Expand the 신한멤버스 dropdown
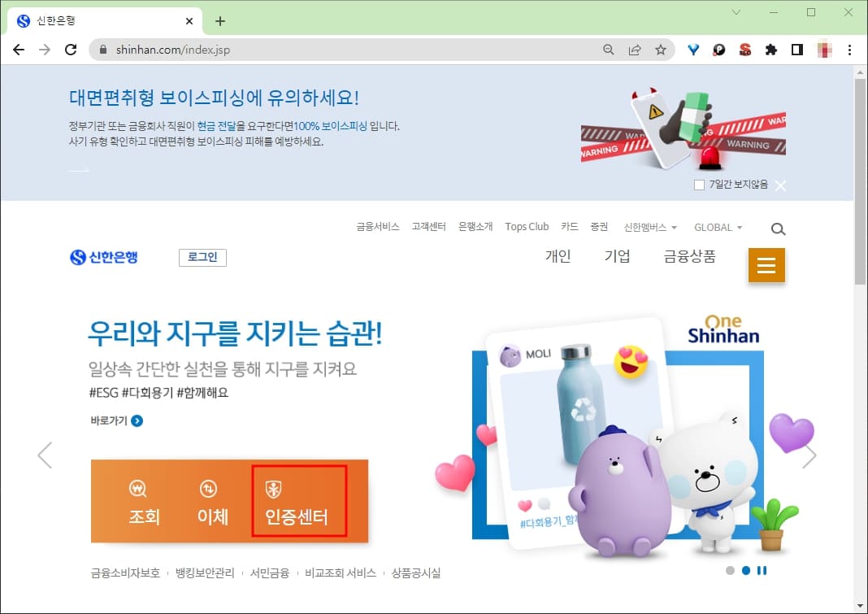Screen dimensions: 868x614 (650, 227)
